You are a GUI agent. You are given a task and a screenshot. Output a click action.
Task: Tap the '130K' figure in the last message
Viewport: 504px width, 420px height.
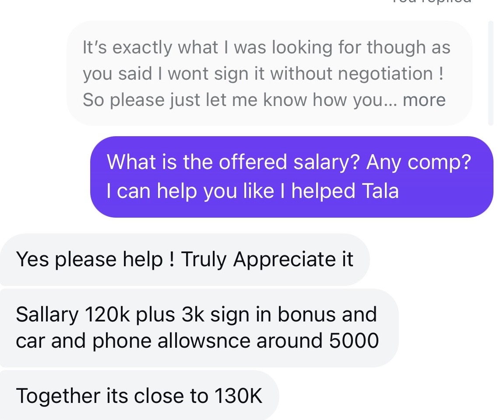tap(238, 395)
